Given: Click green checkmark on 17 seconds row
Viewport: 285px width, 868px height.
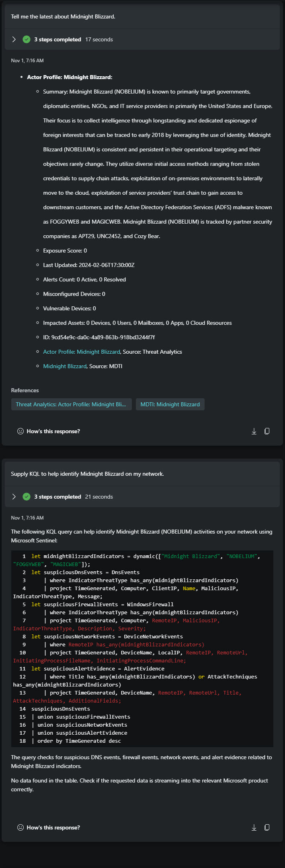Looking at the screenshot, I should 27,39.
